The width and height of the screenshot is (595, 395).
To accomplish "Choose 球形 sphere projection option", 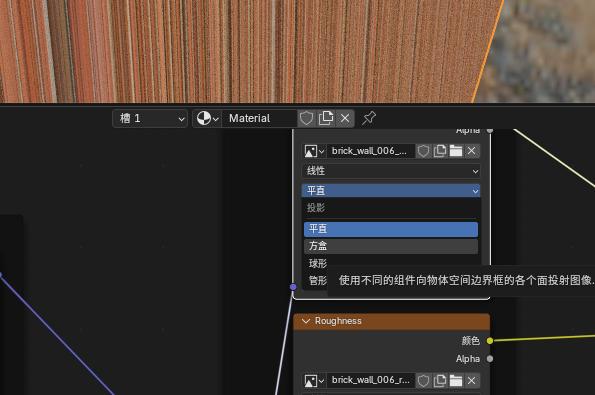I will pos(318,263).
